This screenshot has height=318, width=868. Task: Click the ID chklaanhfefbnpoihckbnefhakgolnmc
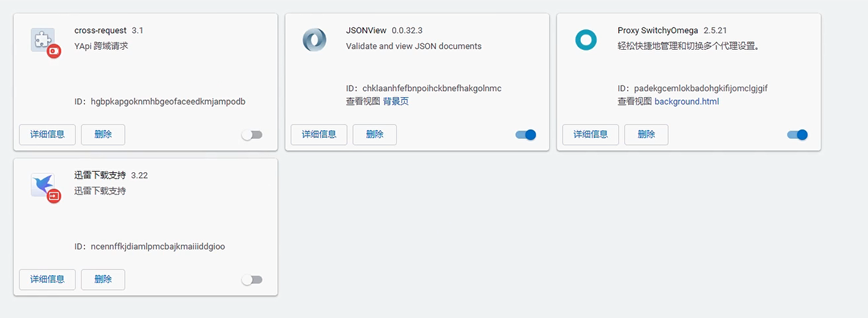click(x=432, y=88)
